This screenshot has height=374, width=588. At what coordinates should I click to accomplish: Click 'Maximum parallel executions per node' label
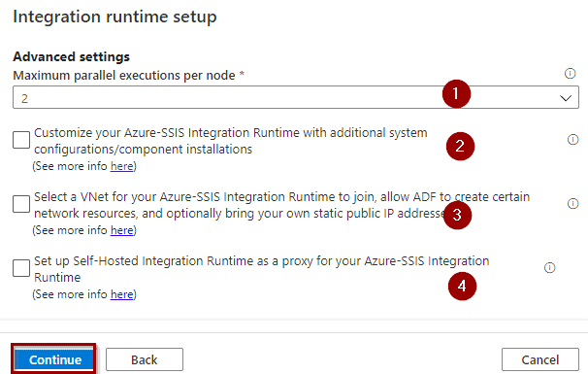(x=124, y=76)
